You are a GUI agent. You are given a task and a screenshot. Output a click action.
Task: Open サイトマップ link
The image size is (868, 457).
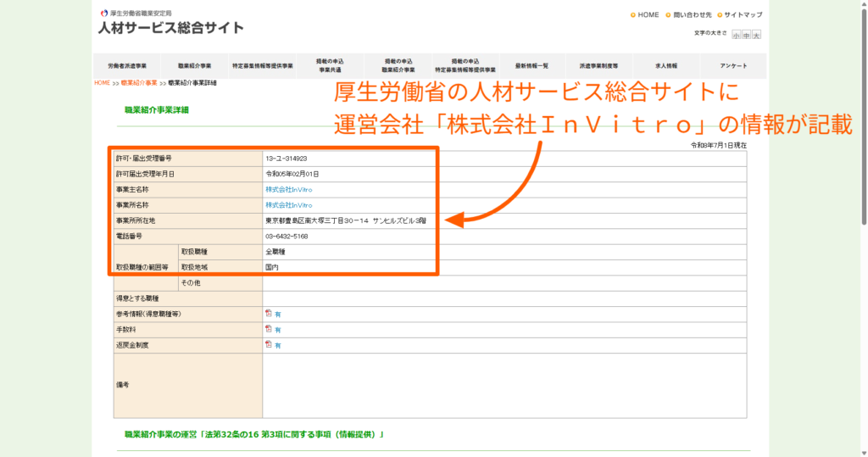point(743,15)
